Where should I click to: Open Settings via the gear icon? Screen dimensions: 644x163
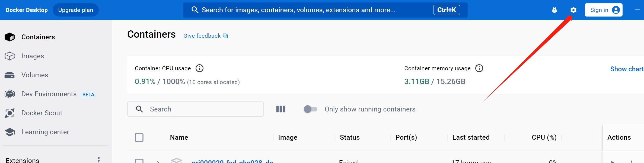coord(573,10)
